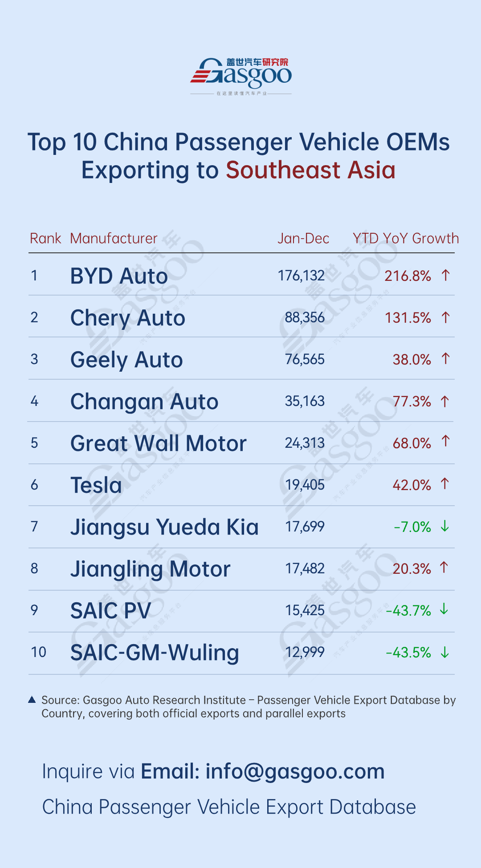
Task: Click the Rank column header
Action: tap(45, 239)
